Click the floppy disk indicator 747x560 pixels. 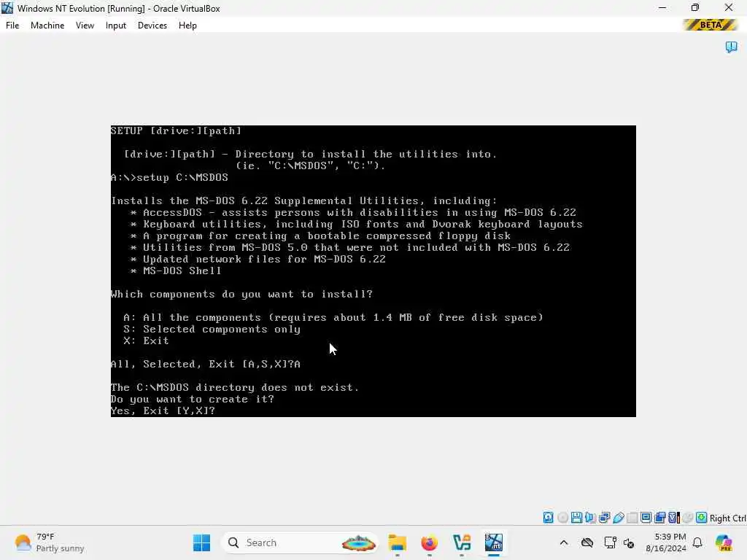576,518
